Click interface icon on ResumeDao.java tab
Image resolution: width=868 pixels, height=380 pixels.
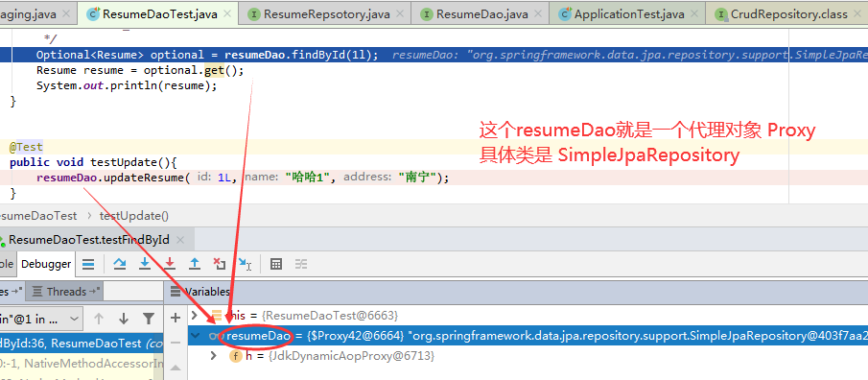click(426, 13)
